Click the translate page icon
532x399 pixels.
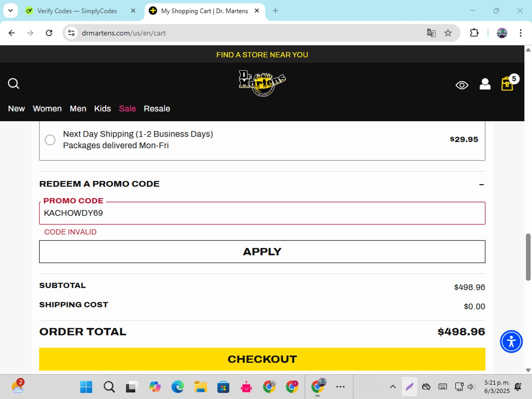(431, 33)
